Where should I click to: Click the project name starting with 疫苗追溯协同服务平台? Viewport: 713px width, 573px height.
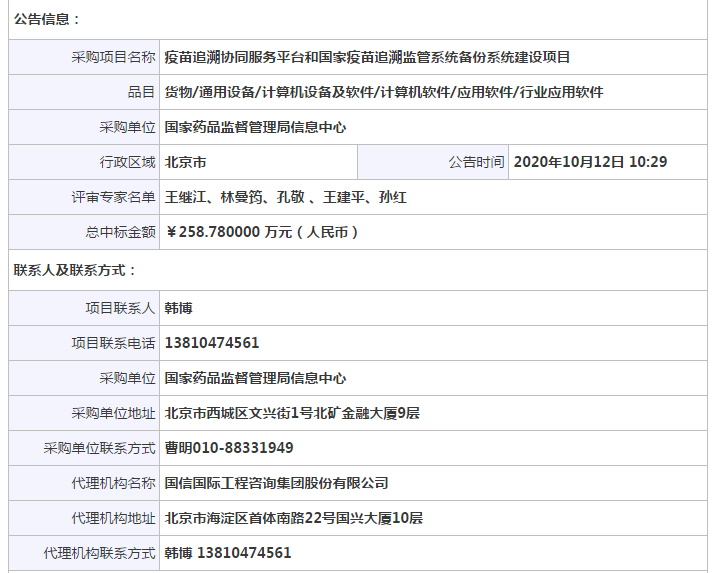[x=367, y=57]
